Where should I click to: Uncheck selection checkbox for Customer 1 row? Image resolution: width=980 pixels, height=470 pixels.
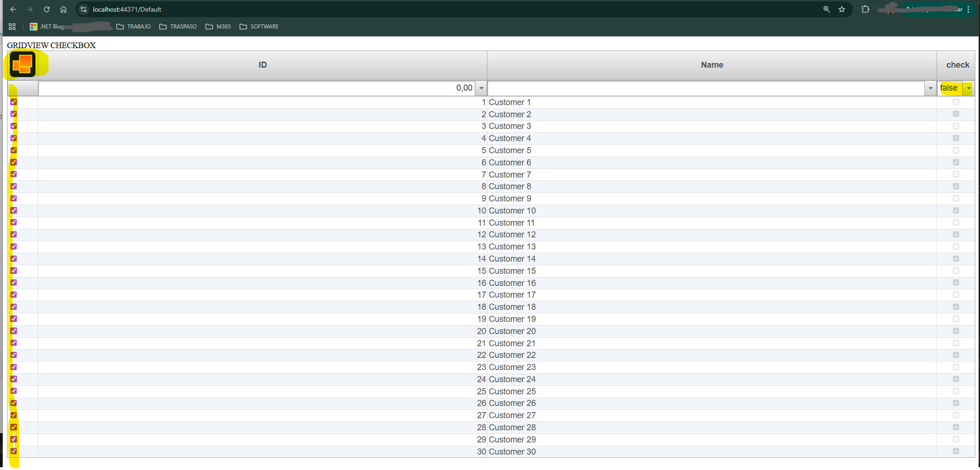pos(14,102)
